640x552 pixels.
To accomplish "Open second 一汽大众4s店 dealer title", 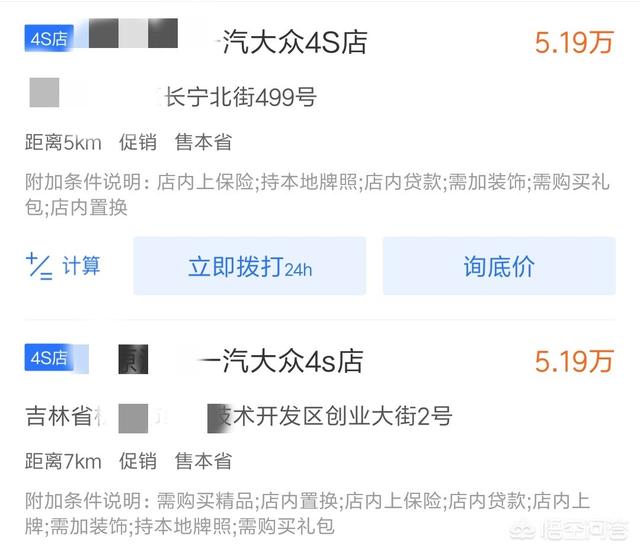I will pos(283,361).
